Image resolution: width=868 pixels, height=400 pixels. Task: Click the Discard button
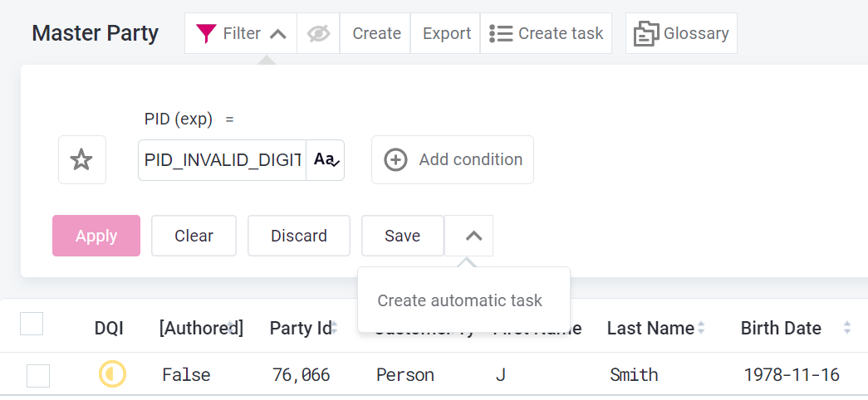[x=299, y=236]
